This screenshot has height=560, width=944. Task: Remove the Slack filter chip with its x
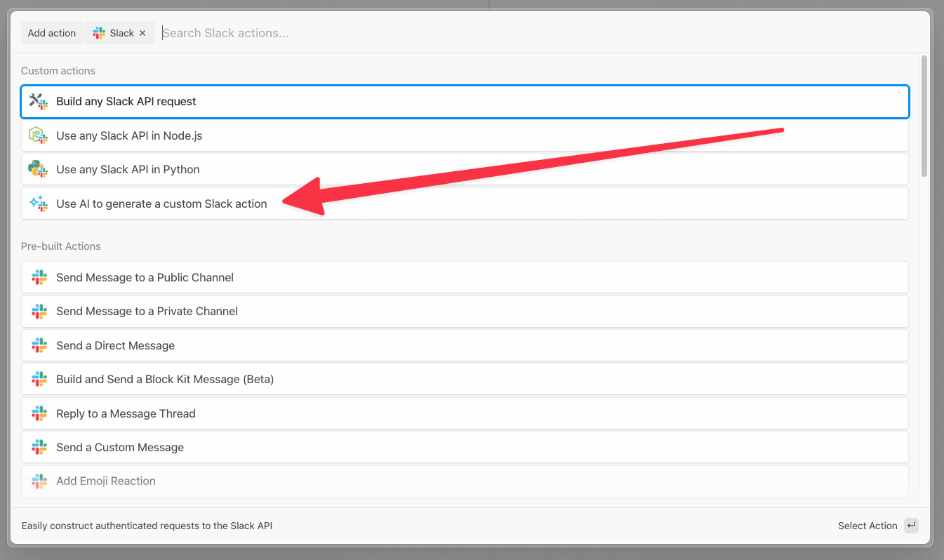(x=142, y=33)
